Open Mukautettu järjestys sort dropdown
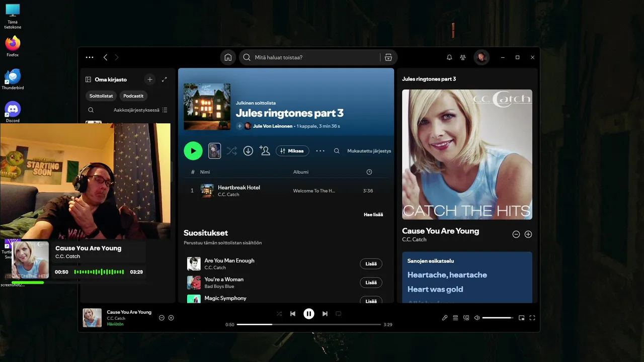This screenshot has height=362, width=644. [369, 151]
